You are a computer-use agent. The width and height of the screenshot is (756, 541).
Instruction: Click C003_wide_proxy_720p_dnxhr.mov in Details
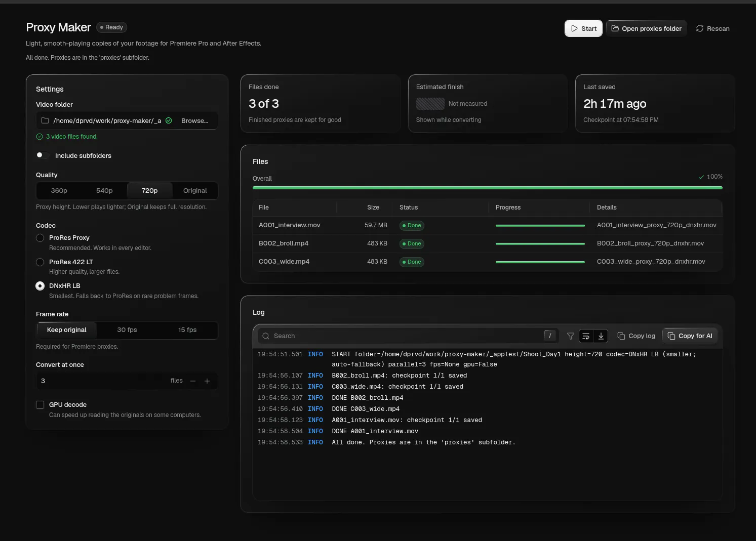pyautogui.click(x=651, y=262)
